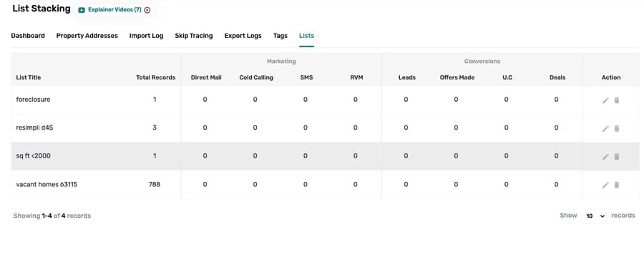Click the U.C column header

pos(507,77)
